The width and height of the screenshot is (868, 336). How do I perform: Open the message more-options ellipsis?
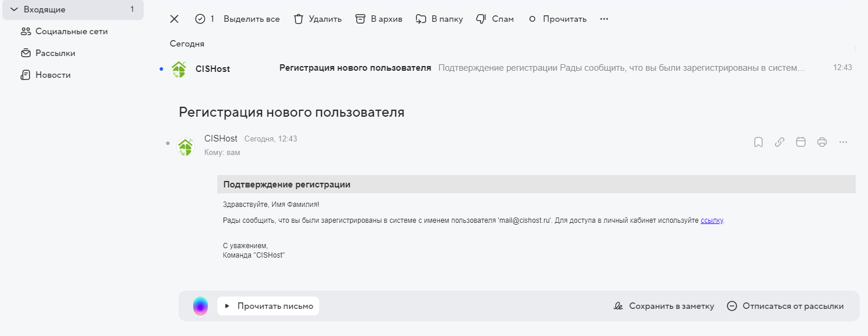(x=843, y=142)
